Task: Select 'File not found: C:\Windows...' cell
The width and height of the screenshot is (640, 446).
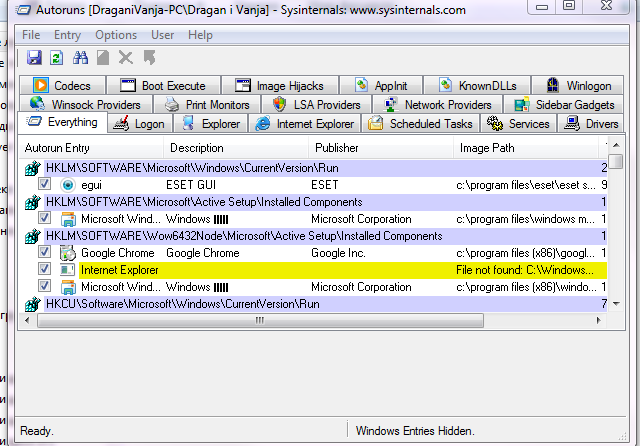Action: (525, 270)
